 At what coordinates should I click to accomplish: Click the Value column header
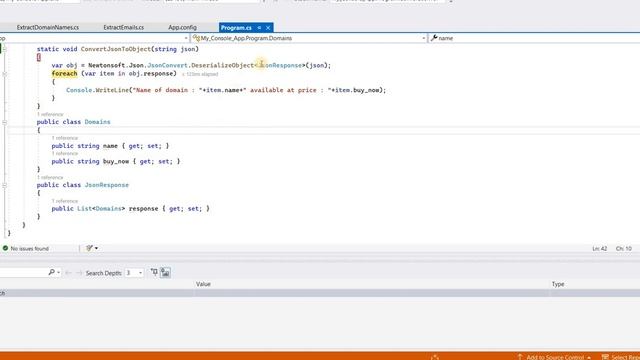coord(203,284)
